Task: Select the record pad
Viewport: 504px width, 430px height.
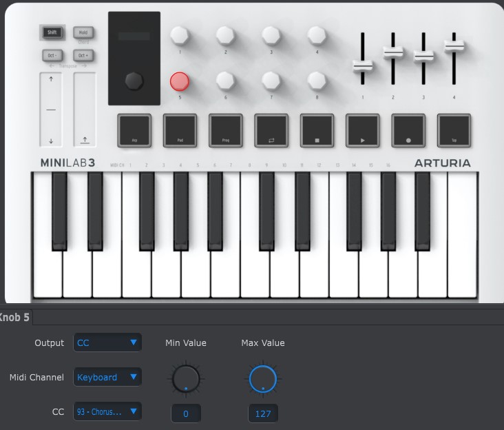Action: coord(408,130)
